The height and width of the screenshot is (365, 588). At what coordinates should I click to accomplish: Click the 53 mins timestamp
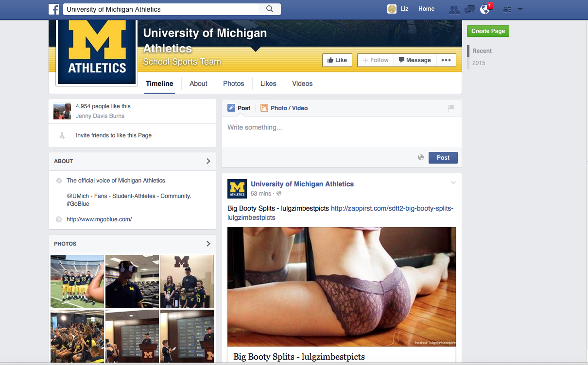coord(261,194)
